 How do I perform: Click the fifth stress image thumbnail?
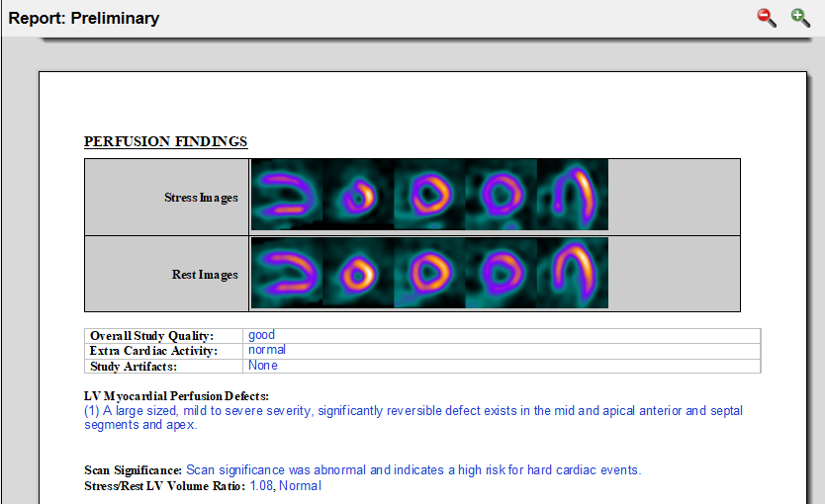tap(573, 197)
